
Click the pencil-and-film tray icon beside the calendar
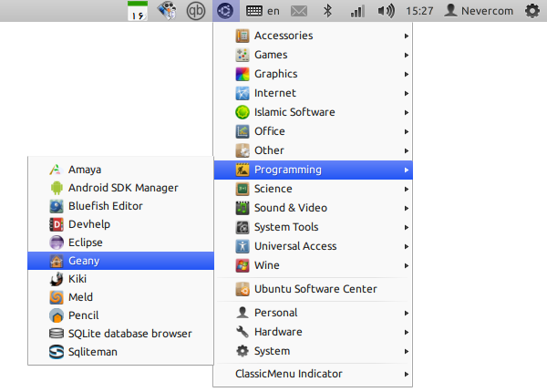click(167, 11)
